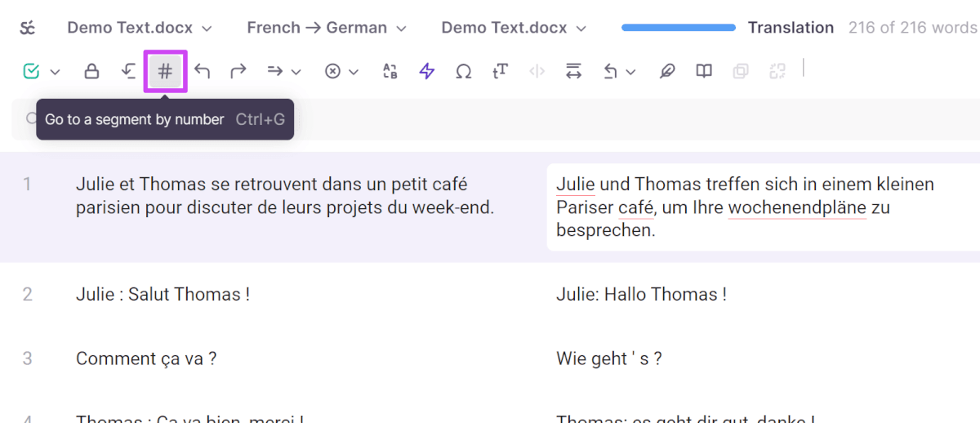The image size is (980, 423).
Task: Click the Smartcat logo icon
Action: click(x=28, y=29)
